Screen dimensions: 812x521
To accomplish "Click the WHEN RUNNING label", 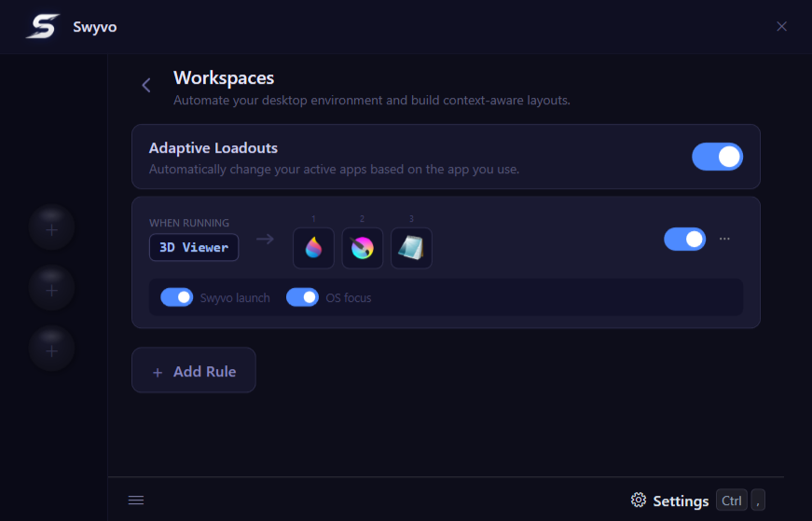I will (189, 223).
